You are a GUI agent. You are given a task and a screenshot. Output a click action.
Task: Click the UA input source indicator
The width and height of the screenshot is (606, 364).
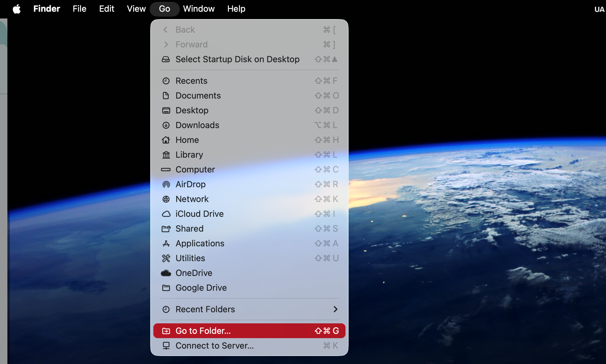coord(599,9)
